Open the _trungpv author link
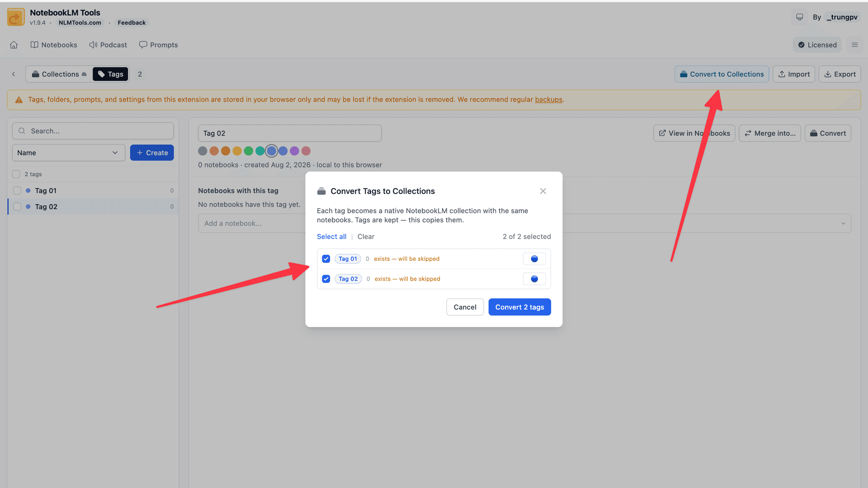This screenshot has height=488, width=868. [842, 17]
